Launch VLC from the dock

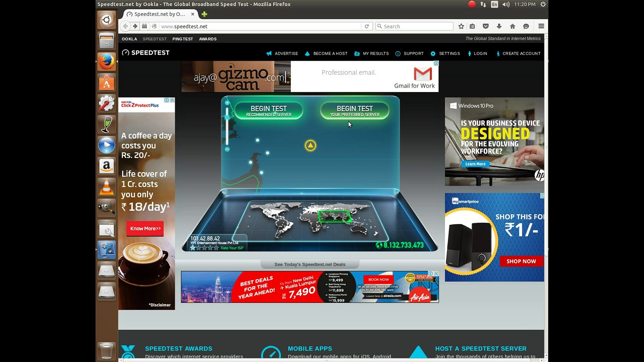(x=106, y=187)
